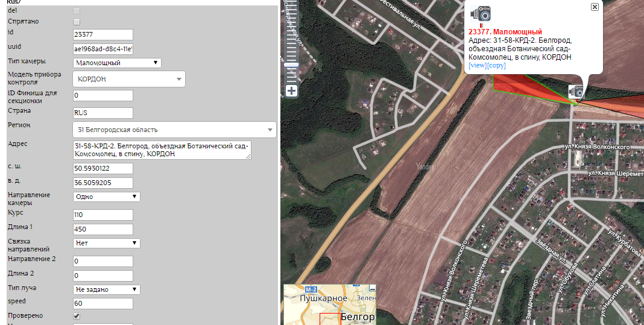Click the map zoom in plus button
644x325 pixels.
(x=292, y=91)
